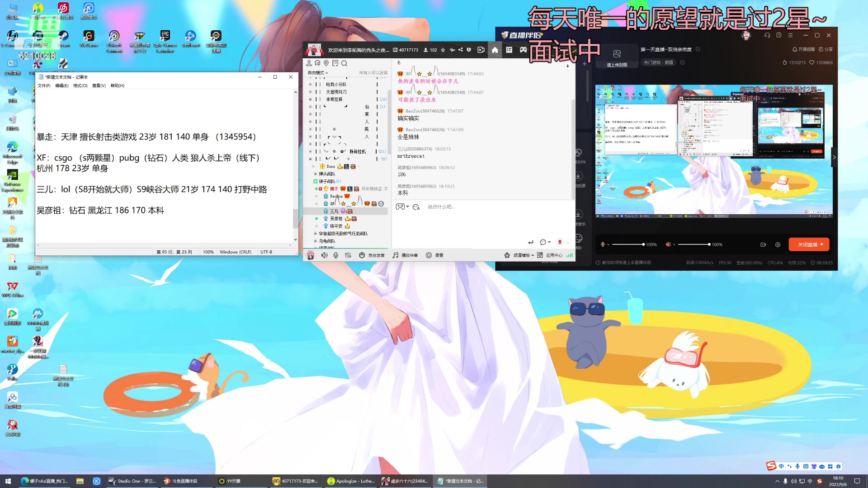868x488 pixels.
Task: Open the speech bubble dropdown in the chat
Action: [545, 242]
